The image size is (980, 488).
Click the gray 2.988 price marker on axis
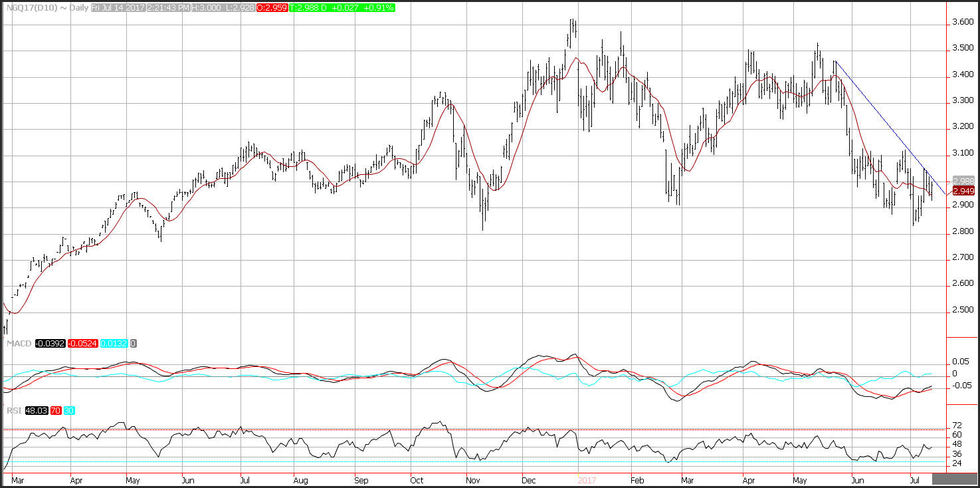click(x=963, y=181)
